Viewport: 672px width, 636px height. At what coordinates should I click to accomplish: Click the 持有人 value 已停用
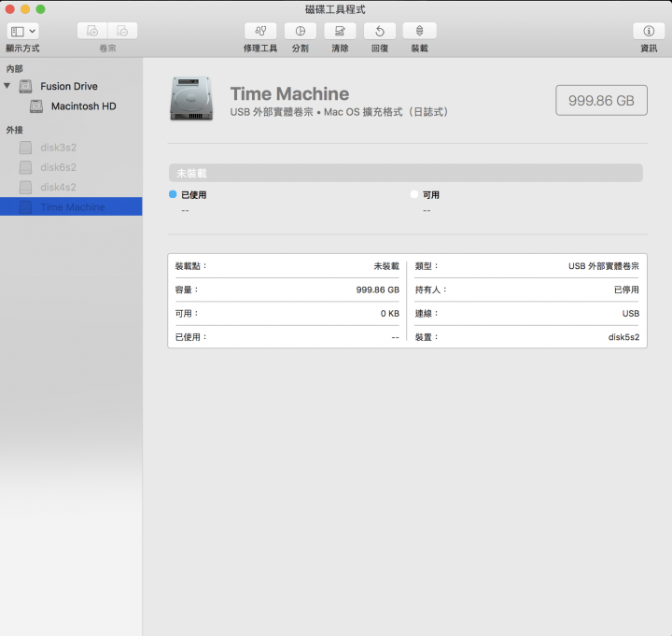point(626,290)
